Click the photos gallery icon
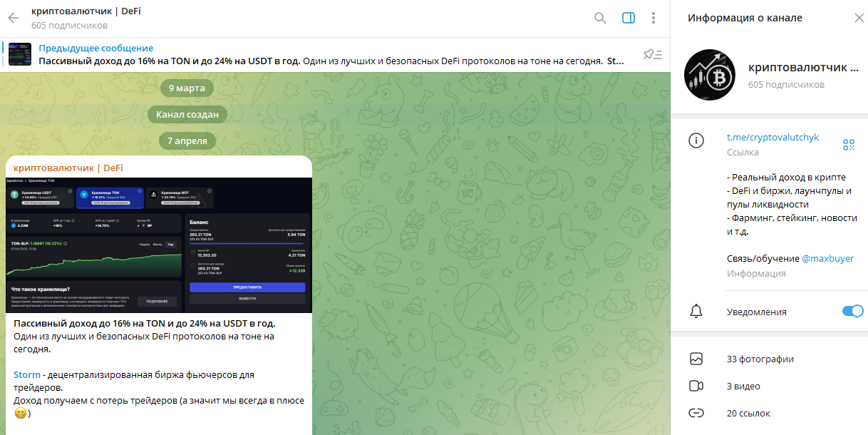The height and width of the screenshot is (435, 868). (696, 359)
